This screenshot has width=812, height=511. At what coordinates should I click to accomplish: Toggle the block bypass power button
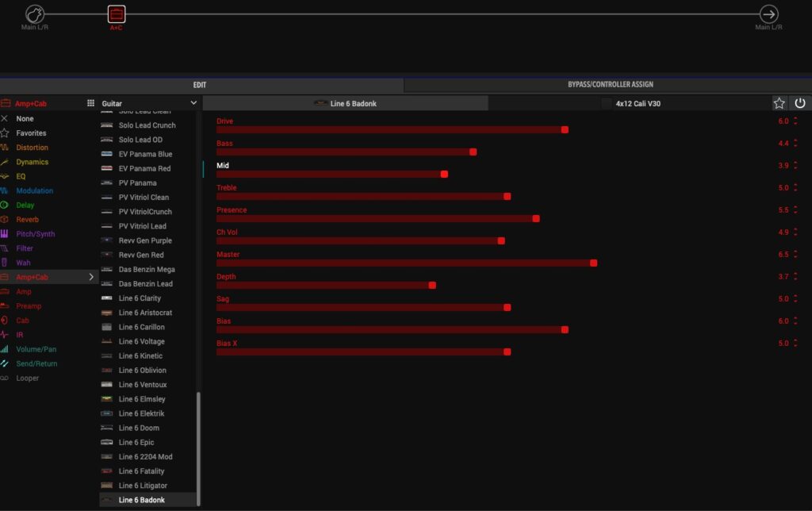[800, 103]
